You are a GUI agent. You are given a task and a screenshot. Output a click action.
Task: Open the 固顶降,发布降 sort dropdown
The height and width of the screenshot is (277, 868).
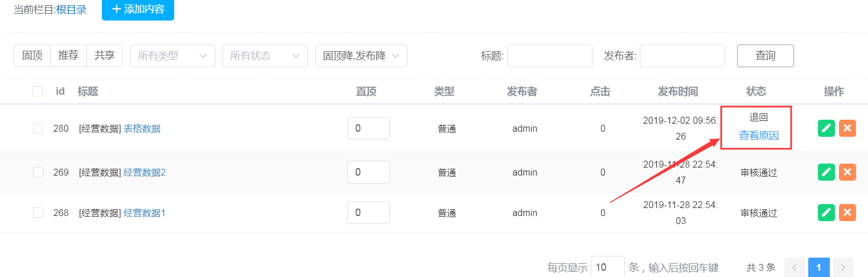pyautogui.click(x=361, y=56)
